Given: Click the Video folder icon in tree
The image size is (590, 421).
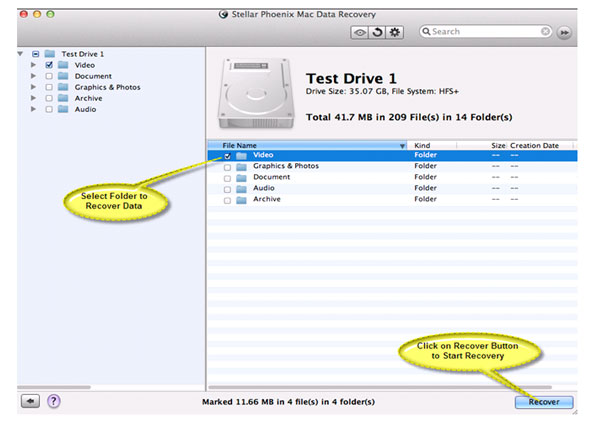Looking at the screenshot, I should coord(63,65).
